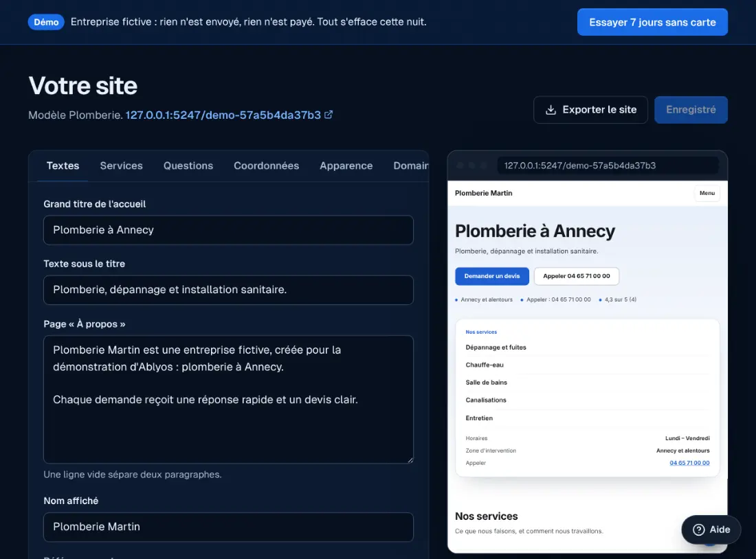Go to the Coordonnées tab
Screen dimensions: 756x559
[x=266, y=166]
